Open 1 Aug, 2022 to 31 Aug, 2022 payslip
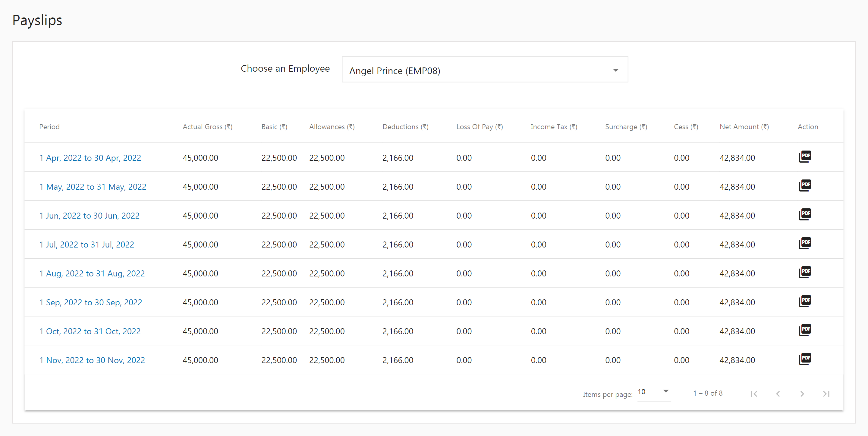 (x=92, y=274)
